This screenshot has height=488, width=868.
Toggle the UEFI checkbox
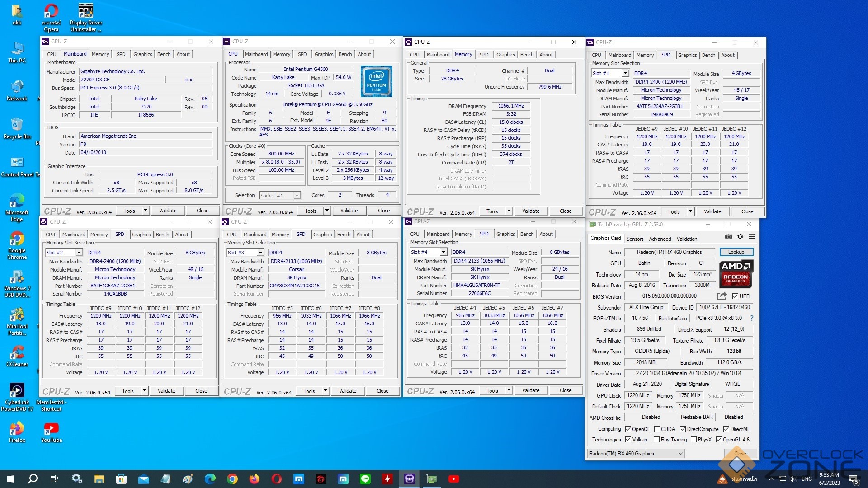tap(735, 296)
